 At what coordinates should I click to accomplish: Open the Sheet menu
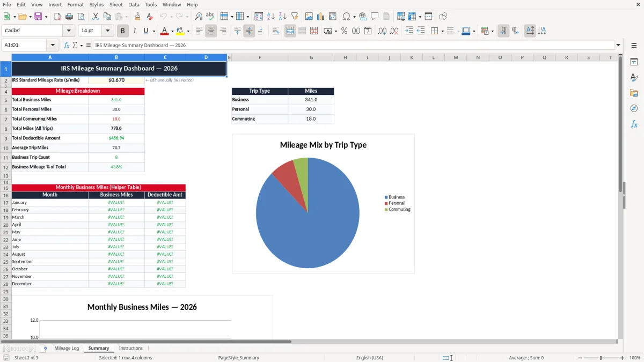coord(116,4)
